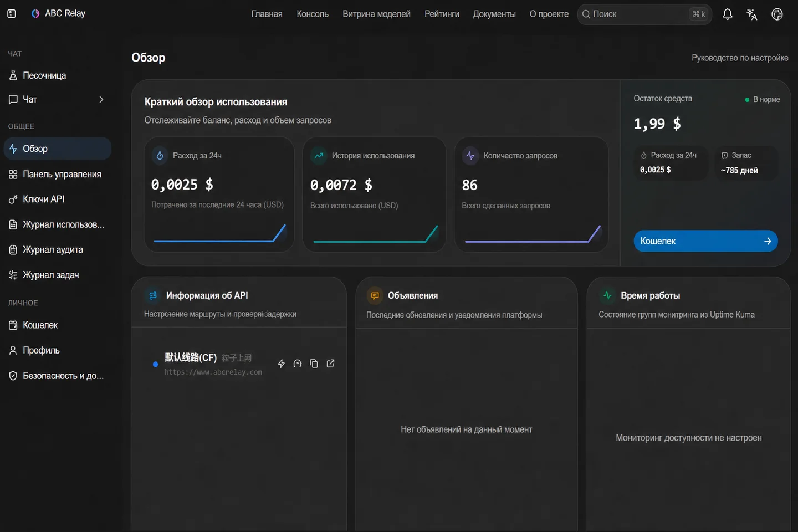
Task: Click the Информация об API icon
Action: [x=154, y=296]
